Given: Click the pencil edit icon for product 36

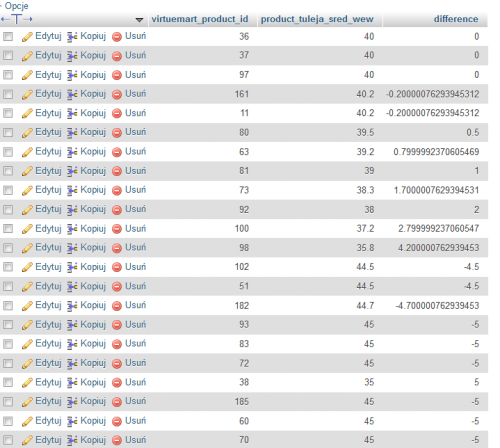Looking at the screenshot, I should pyautogui.click(x=27, y=37).
